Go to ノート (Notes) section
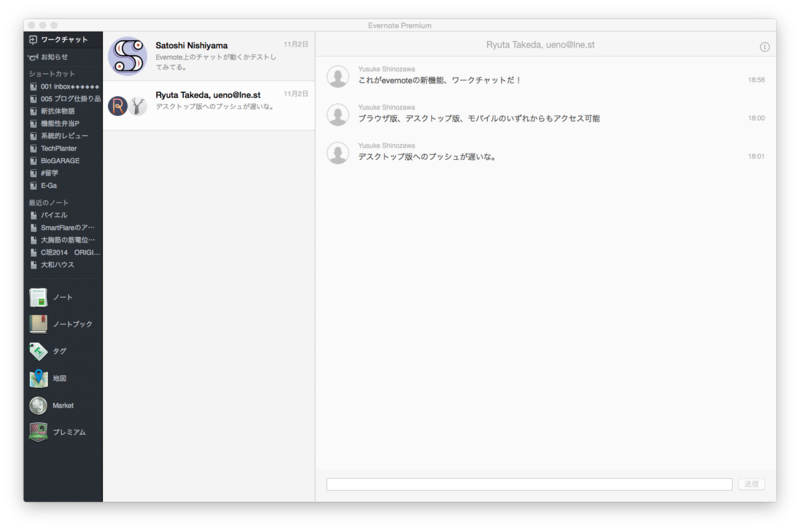Screen dimensions: 800x530 click(51, 297)
